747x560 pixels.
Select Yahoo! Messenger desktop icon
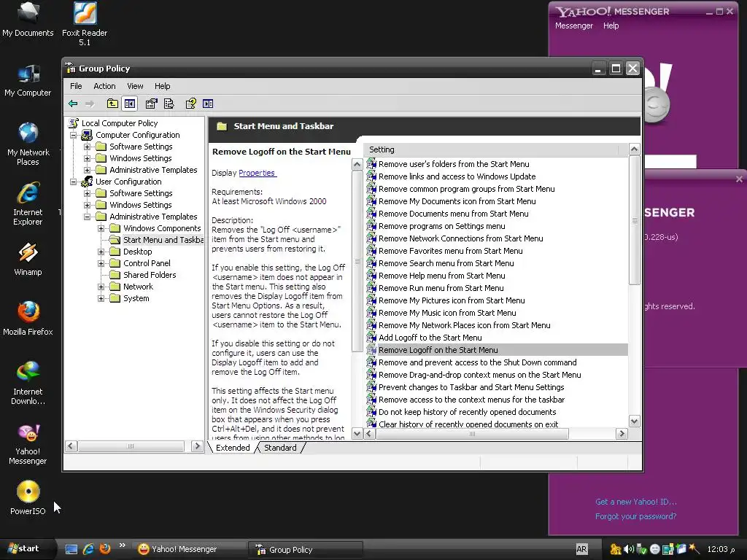pyautogui.click(x=28, y=444)
